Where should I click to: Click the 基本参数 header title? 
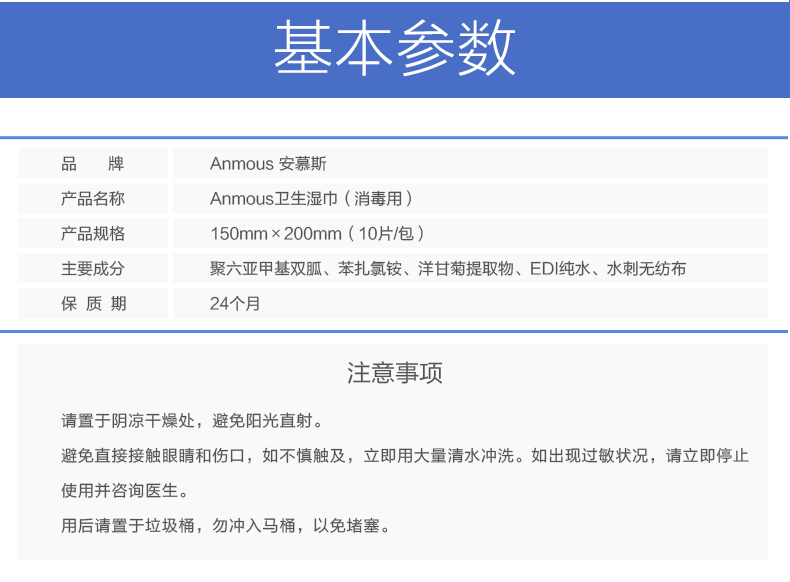tap(394, 48)
